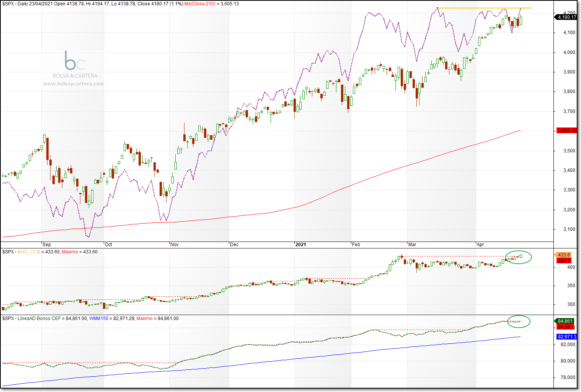Select the LíneaAD Bonos CEF indicator label
This screenshot has width=581, height=392.
39,318
